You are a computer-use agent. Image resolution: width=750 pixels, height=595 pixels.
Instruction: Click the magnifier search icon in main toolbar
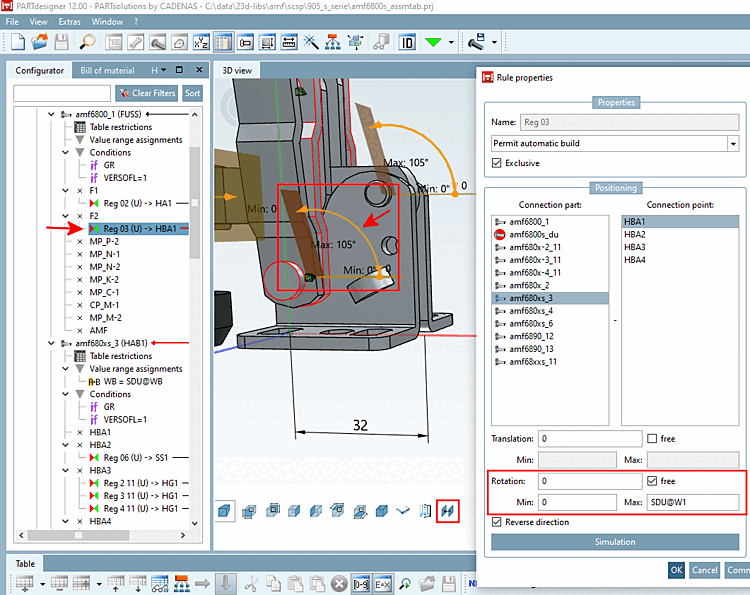(88, 42)
